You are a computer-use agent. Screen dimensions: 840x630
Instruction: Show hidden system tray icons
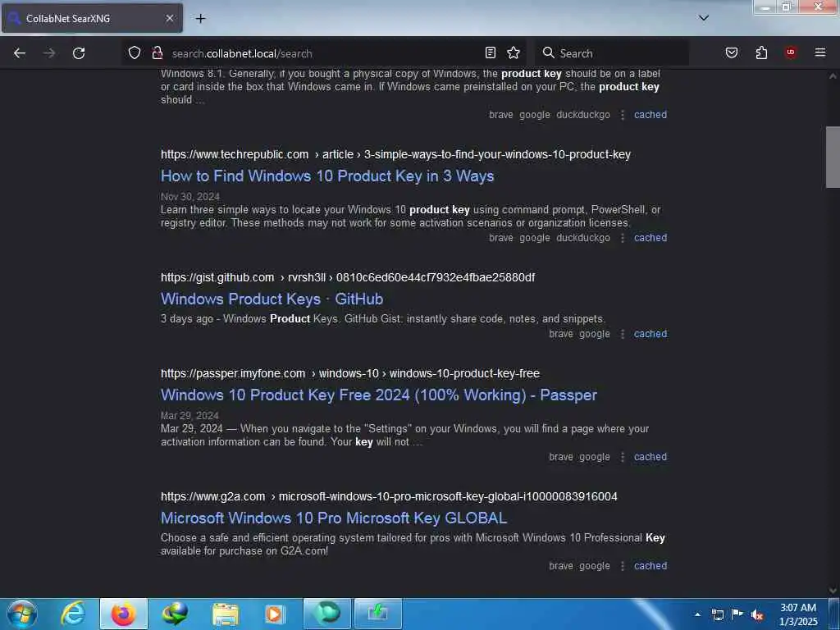pyautogui.click(x=697, y=614)
